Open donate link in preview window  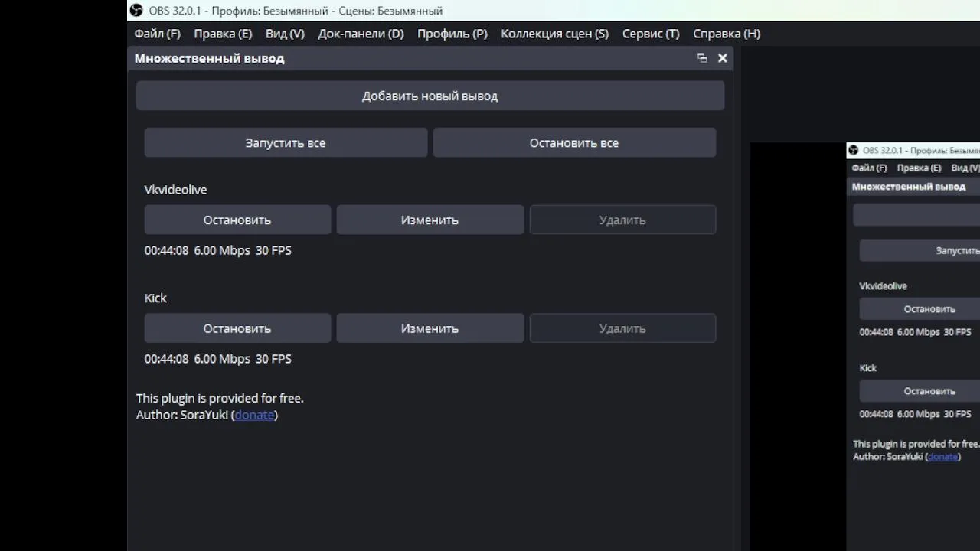[x=943, y=456]
